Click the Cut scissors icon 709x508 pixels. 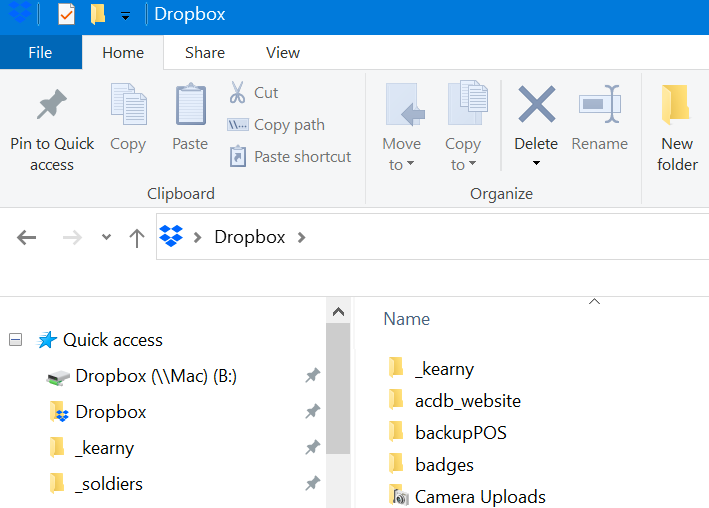click(238, 93)
